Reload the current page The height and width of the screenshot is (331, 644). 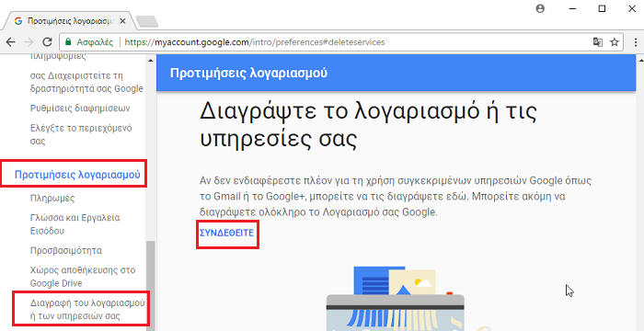[48, 42]
